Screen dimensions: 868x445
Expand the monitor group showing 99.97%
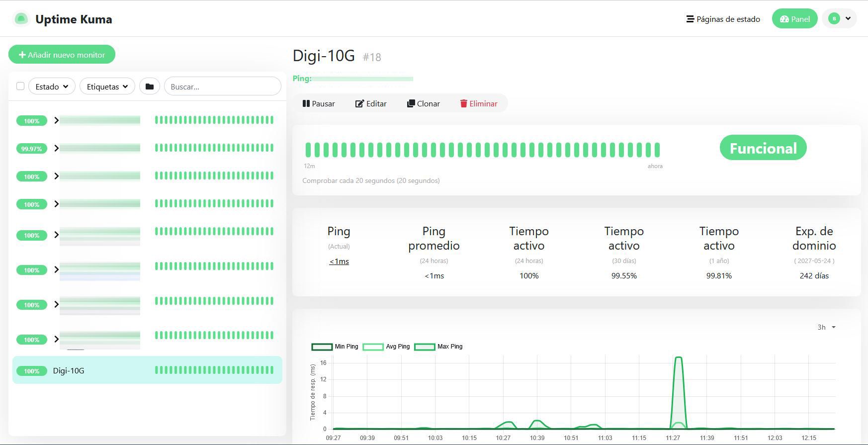click(56, 148)
